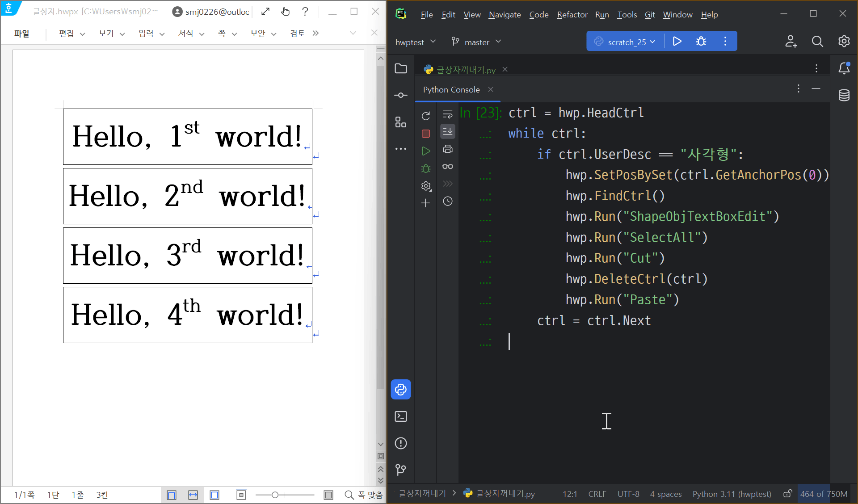Viewport: 858px width, 504px height.
Task: Expand the master branch dropdown
Action: (476, 42)
